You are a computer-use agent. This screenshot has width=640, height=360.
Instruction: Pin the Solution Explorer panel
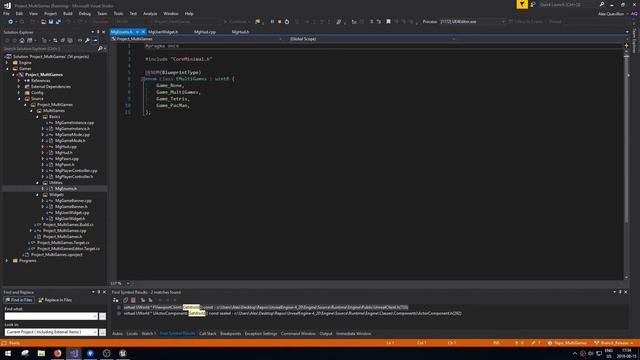click(98, 32)
